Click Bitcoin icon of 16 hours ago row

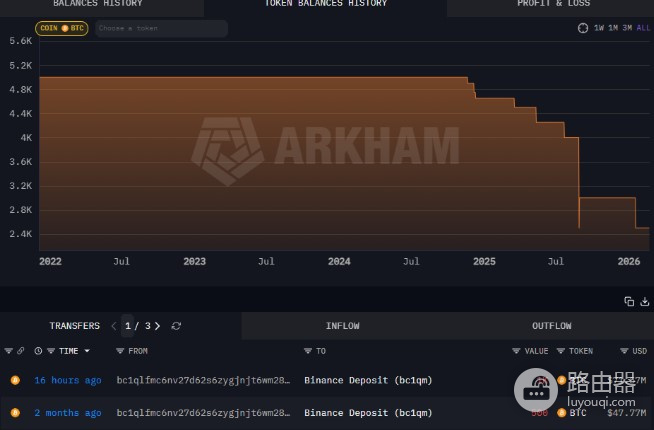click(15, 380)
